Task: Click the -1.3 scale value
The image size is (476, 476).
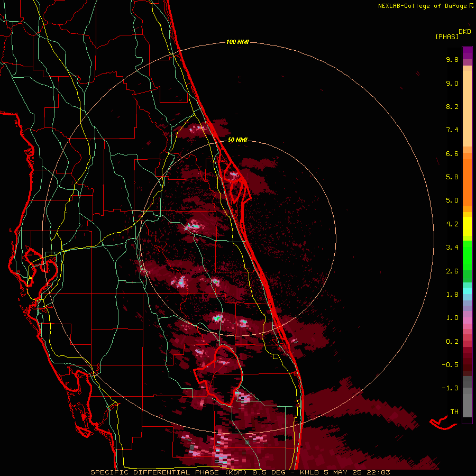Action: 450,388
